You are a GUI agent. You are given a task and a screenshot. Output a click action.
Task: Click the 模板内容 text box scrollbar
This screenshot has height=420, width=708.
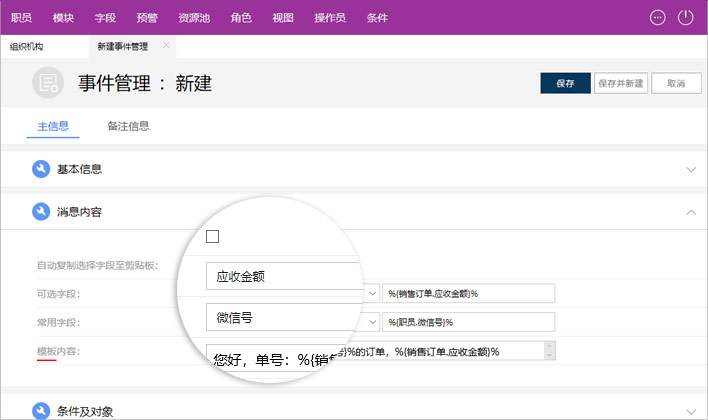[549, 351]
